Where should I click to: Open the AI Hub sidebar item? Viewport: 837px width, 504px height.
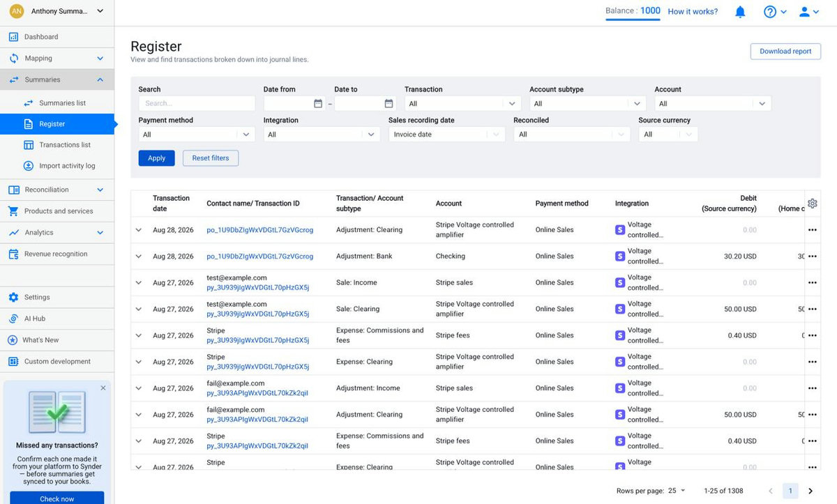57,319
